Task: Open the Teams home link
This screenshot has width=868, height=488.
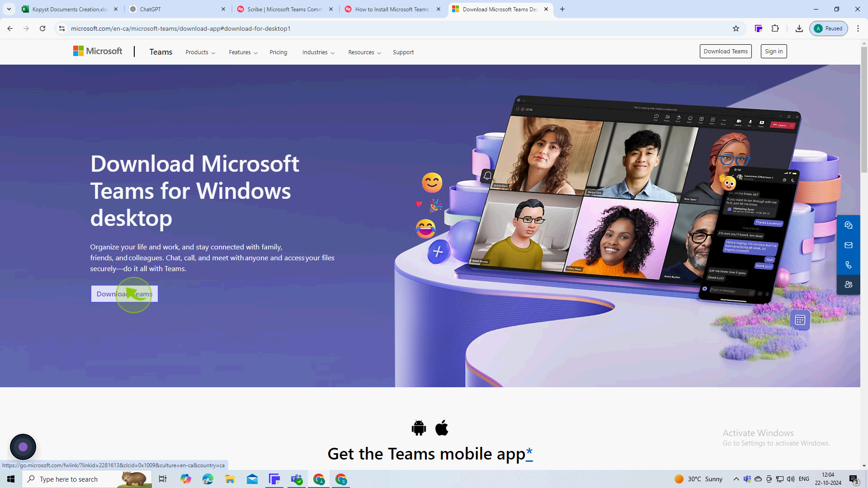Action: (160, 52)
